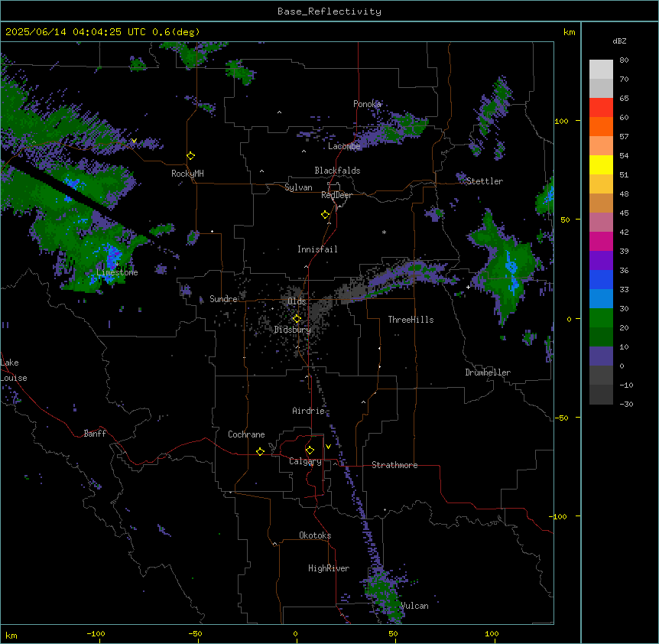Screen dimensions: 659x644
Task: Click the 50 tick label on the bottom axis
Action: (393, 633)
